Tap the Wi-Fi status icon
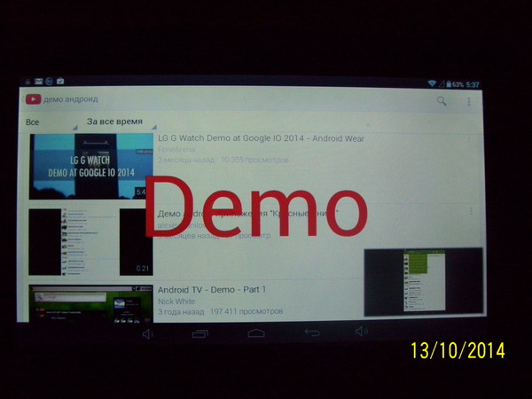The image size is (532, 399). point(432,83)
